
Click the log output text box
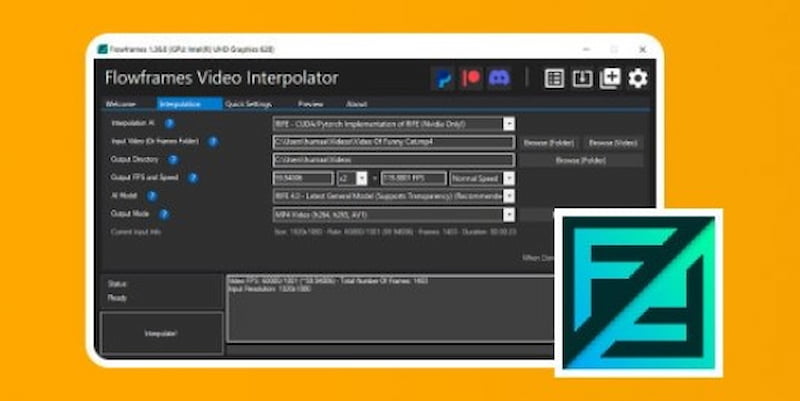coord(390,309)
